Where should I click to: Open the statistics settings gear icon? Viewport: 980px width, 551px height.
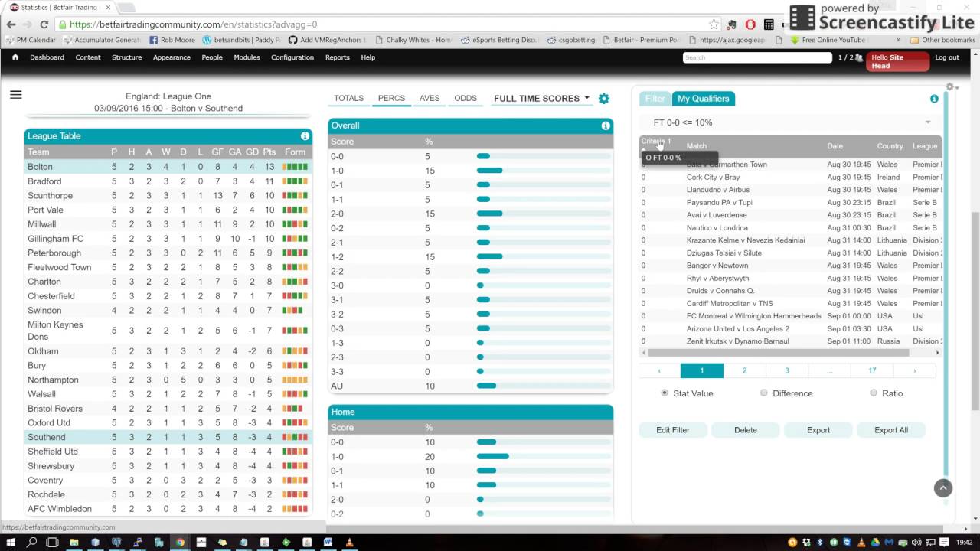click(604, 99)
